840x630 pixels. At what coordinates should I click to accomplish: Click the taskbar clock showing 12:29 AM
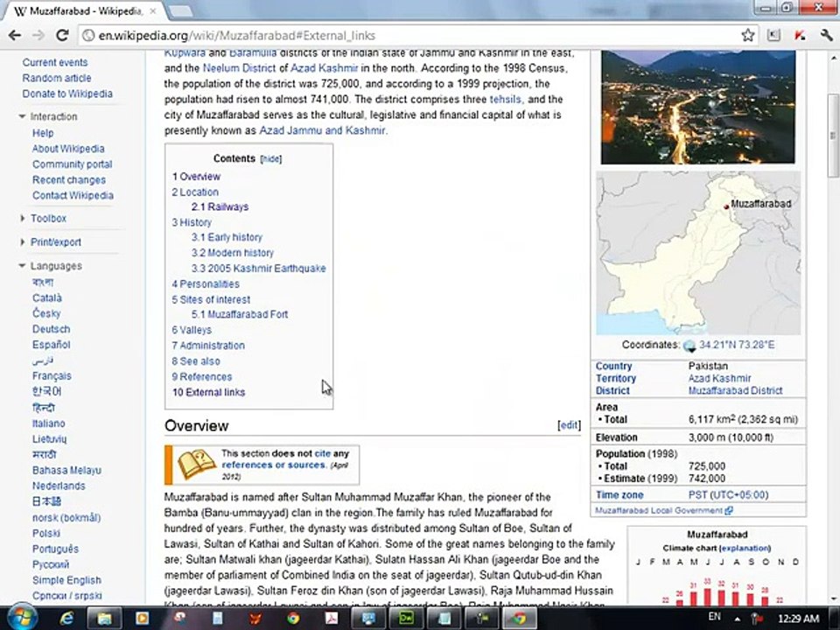click(x=799, y=619)
